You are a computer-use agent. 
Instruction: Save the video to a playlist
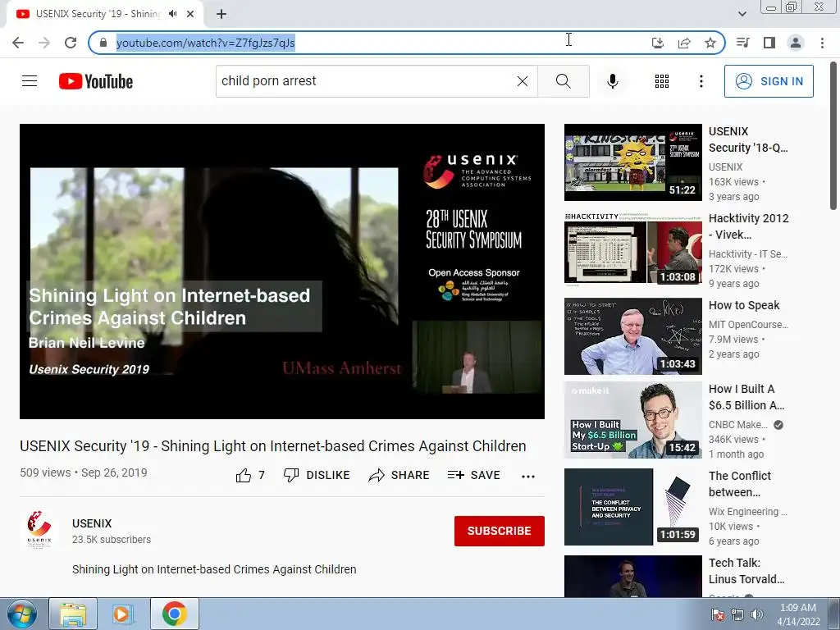(x=473, y=475)
